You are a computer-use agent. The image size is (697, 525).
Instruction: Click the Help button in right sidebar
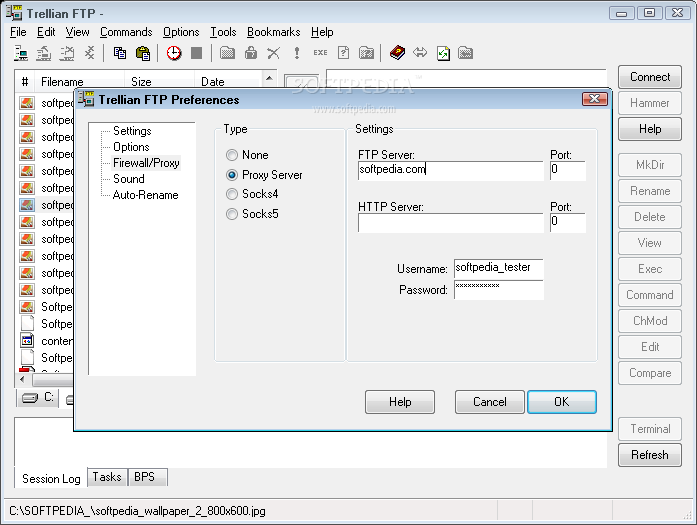(x=649, y=129)
